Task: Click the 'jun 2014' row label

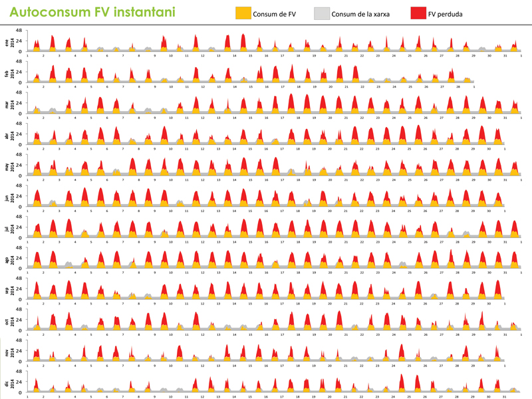Action: pos(9,198)
